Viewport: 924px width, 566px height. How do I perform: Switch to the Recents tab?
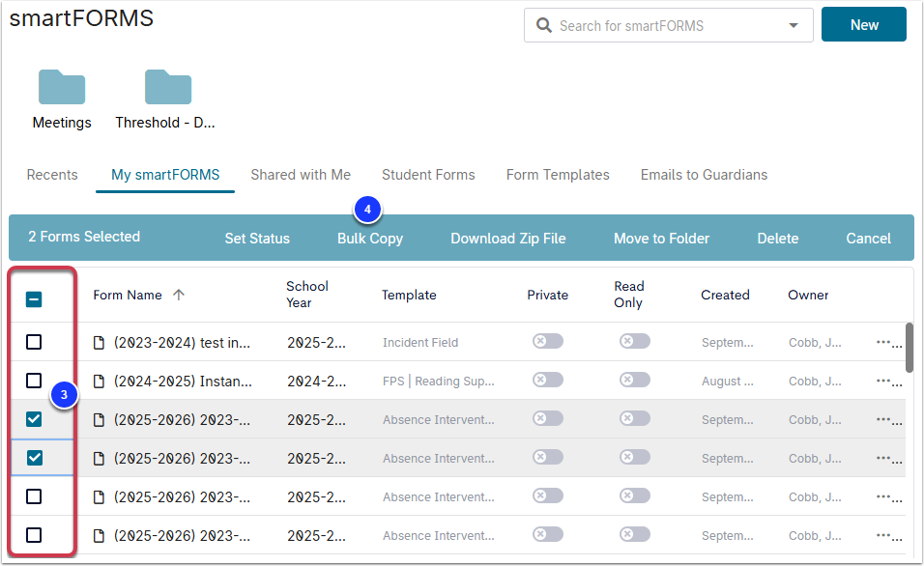[x=52, y=175]
